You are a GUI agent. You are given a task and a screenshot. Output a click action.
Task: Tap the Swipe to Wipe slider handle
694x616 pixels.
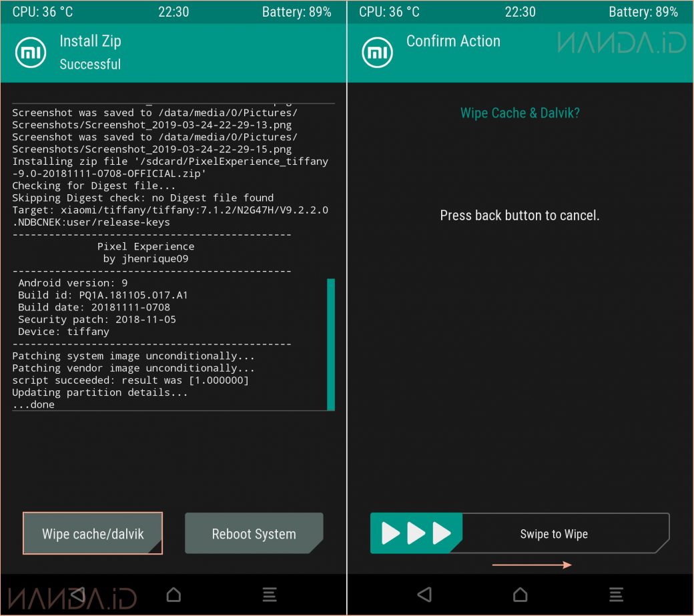[x=416, y=533]
